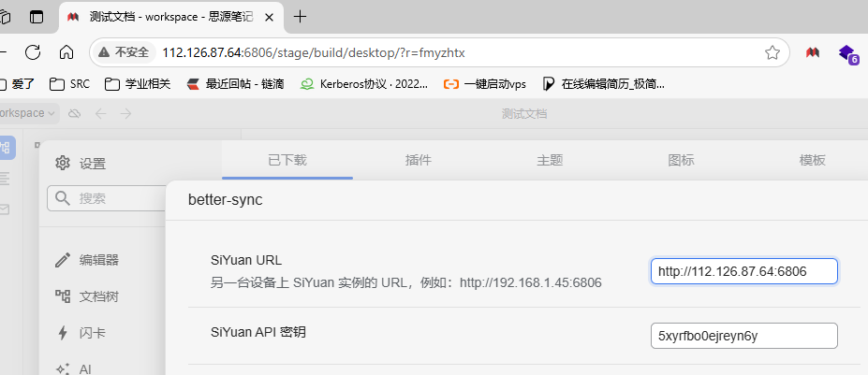The height and width of the screenshot is (375, 868).
Task: Open 编辑器 settings section
Action: [x=87, y=260]
